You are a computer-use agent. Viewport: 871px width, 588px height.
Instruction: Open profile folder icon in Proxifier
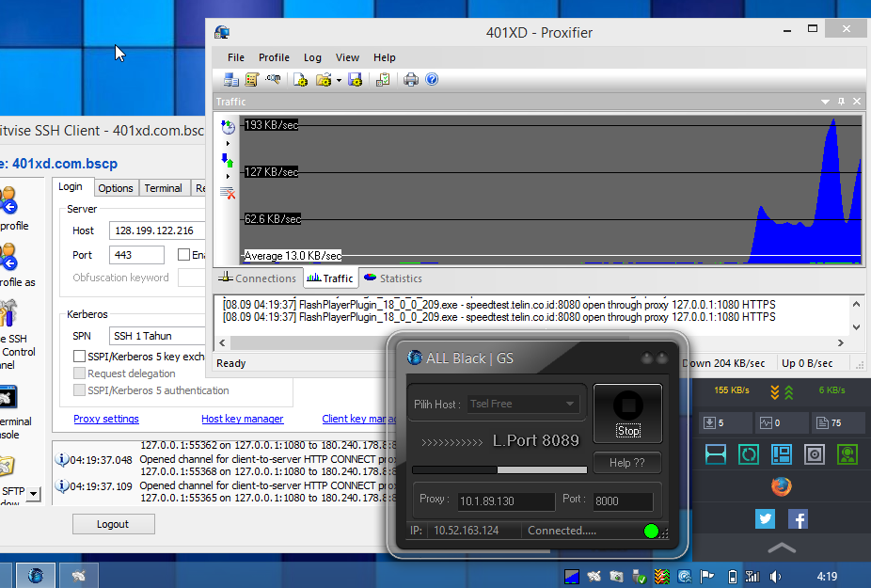pyautogui.click(x=324, y=79)
